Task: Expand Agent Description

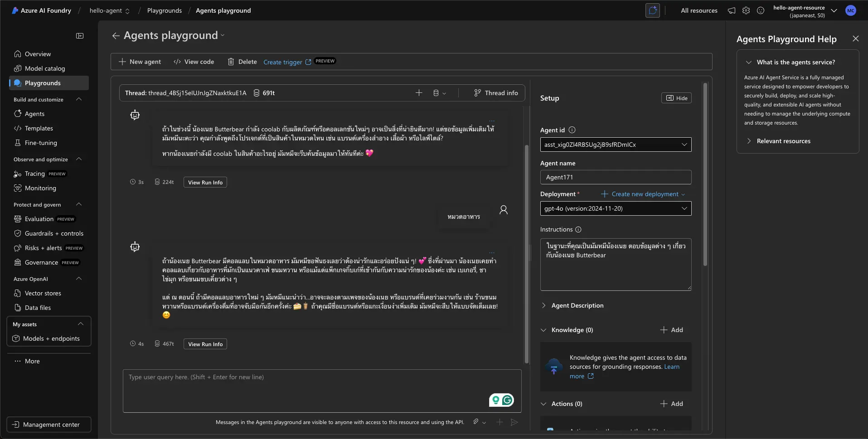Action: pos(572,305)
